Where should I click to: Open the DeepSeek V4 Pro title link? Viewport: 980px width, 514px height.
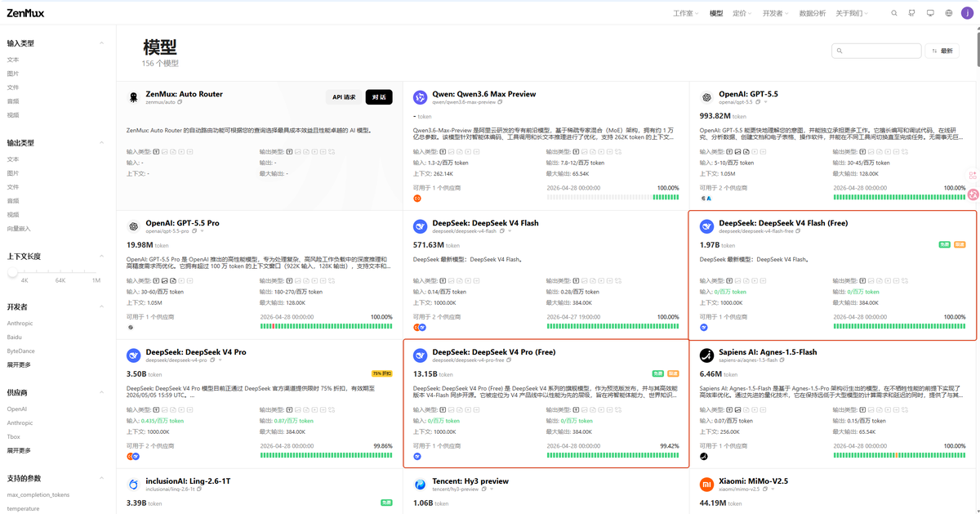click(195, 352)
